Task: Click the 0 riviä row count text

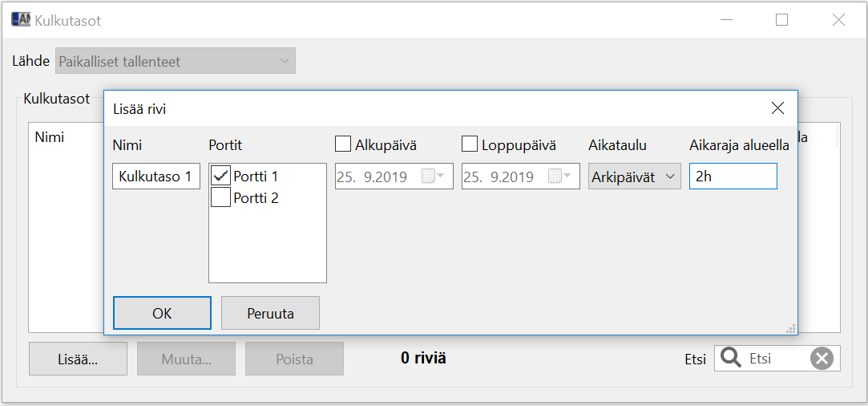Action: (423, 358)
